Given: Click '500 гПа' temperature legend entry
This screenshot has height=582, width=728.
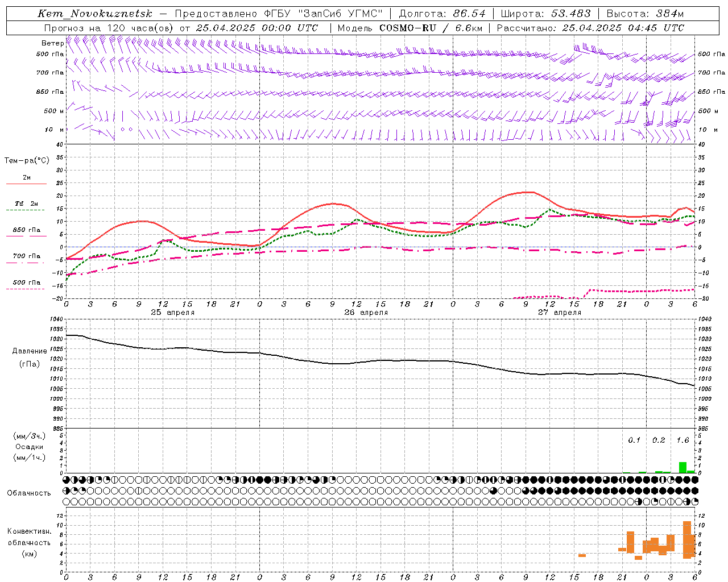Looking at the screenshot, I should [x=27, y=282].
